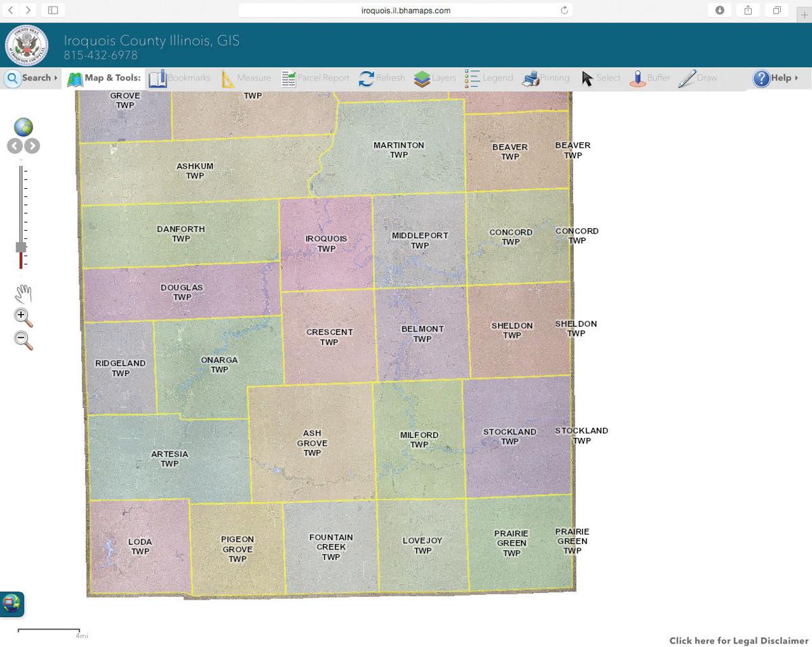Select the Map & Tools tab

[x=104, y=78]
